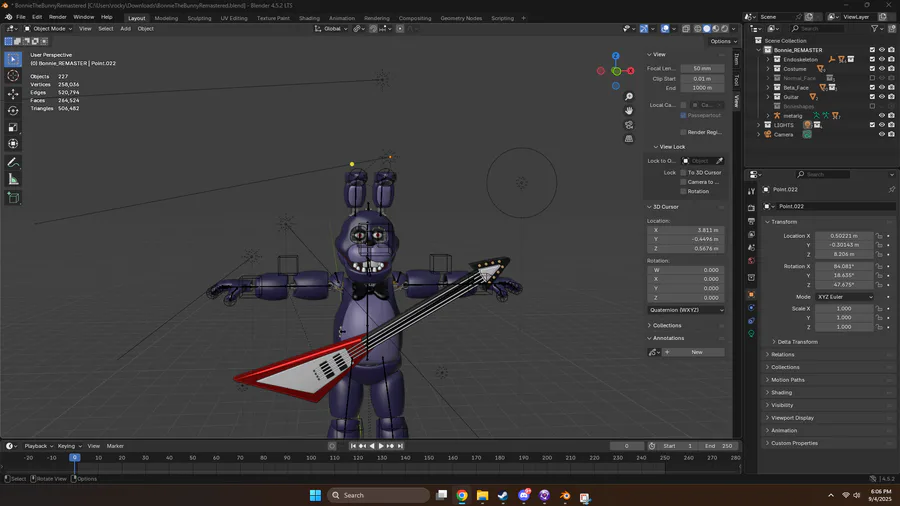Open the Output properties tab
This screenshot has width=900, height=506.
point(751,221)
